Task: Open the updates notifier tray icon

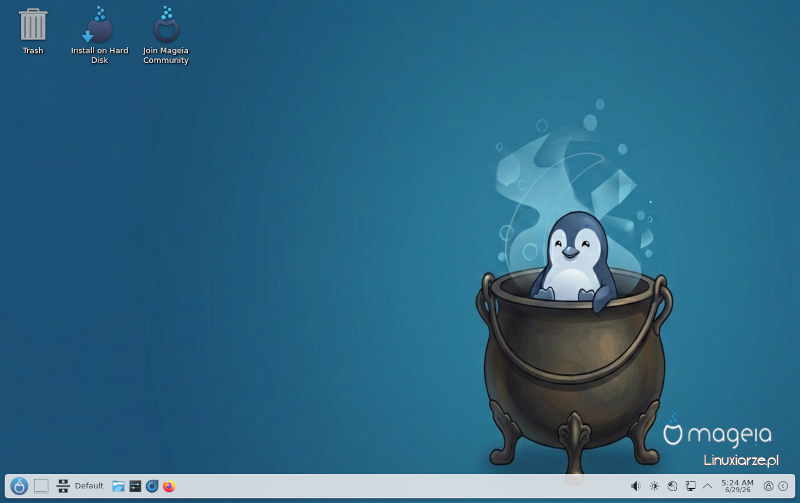Action: [672, 486]
